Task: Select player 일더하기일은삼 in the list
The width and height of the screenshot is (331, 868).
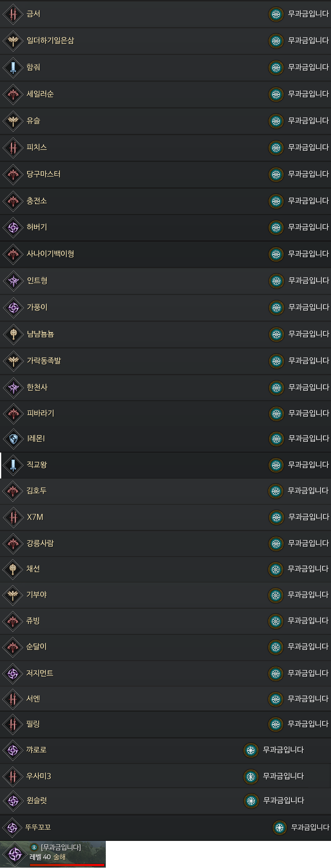Action: (x=165, y=41)
